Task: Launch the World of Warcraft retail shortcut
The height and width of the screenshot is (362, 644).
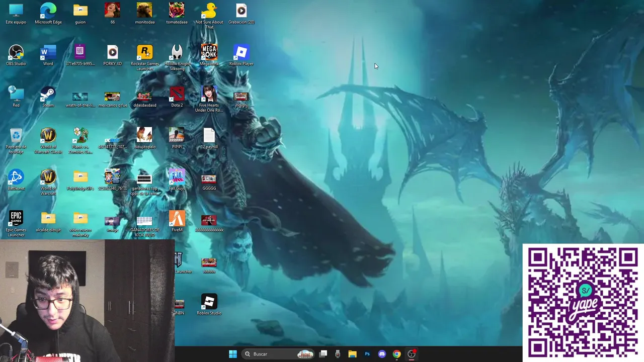Action: click(x=48, y=183)
